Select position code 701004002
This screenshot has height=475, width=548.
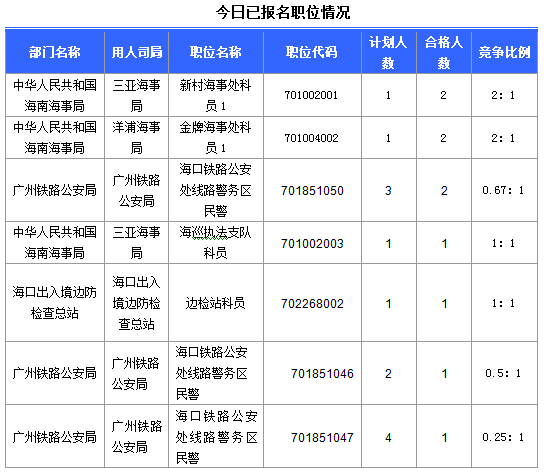click(311, 138)
